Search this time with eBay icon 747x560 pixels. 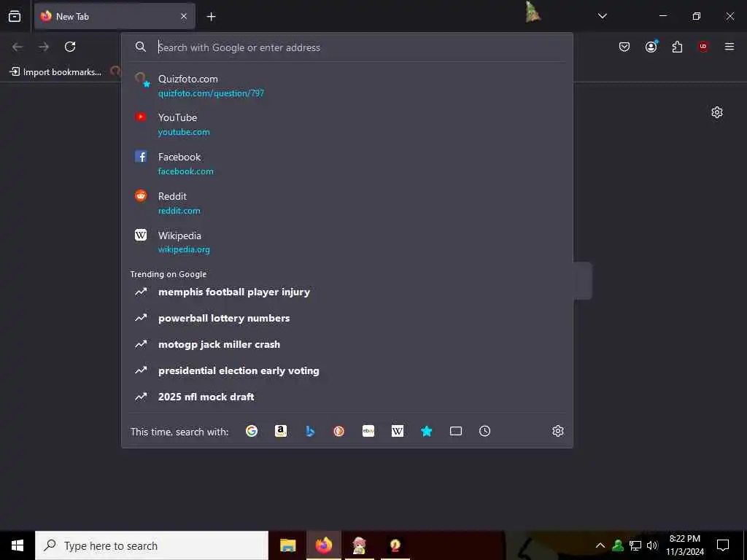click(x=368, y=431)
